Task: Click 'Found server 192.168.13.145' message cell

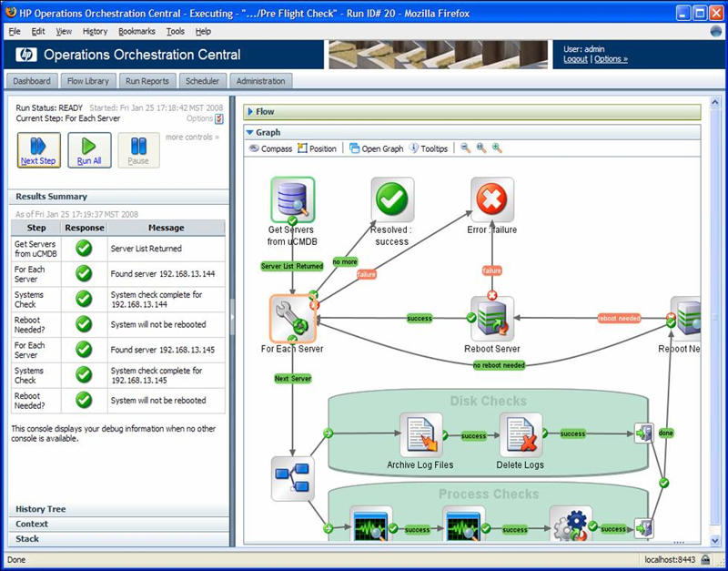Action: [167, 350]
